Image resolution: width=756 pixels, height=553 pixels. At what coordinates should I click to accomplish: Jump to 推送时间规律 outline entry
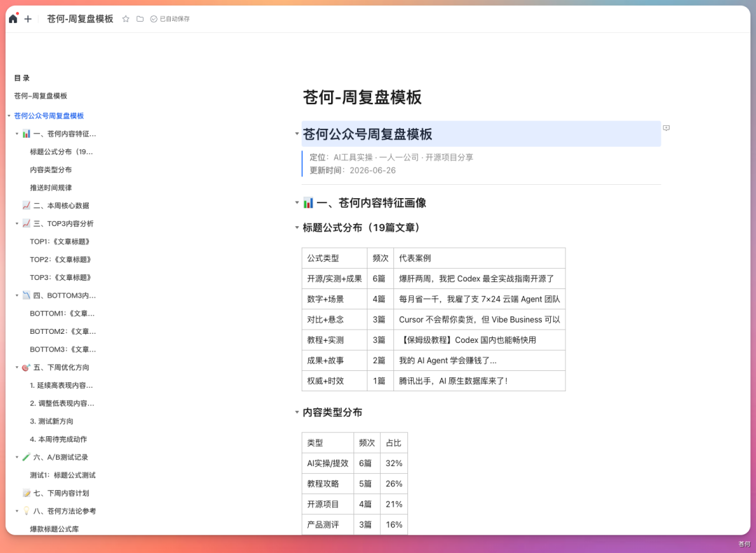(50, 187)
